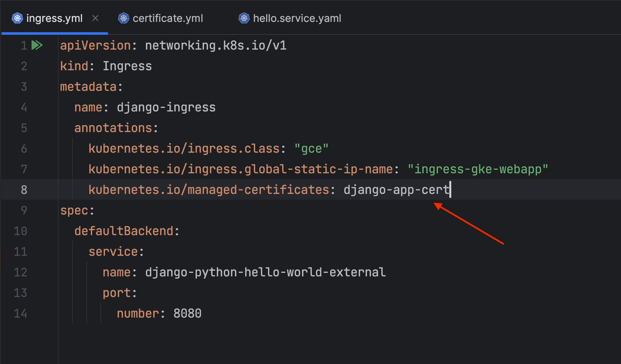Click the green run gutter icon
The image size is (621, 364).
click(37, 45)
